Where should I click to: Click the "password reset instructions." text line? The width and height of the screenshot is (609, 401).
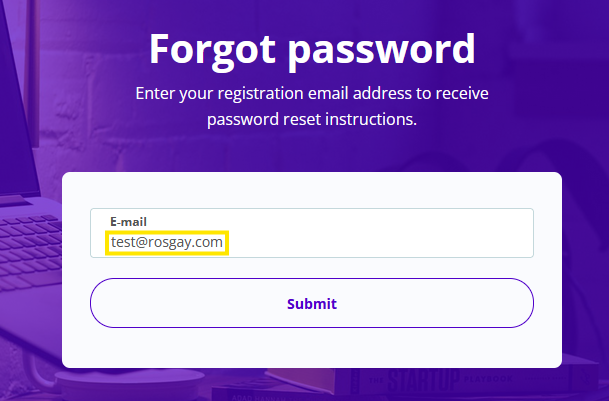pos(311,120)
